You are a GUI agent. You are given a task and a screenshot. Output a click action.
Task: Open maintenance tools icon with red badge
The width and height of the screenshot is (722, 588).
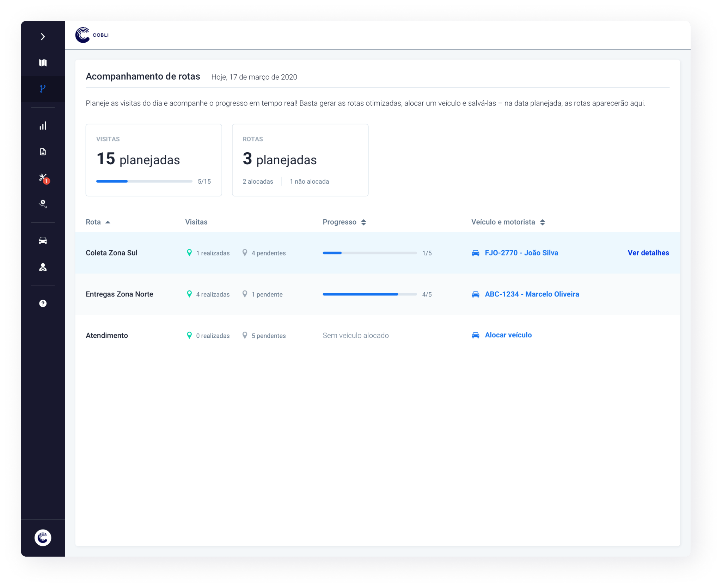tap(44, 179)
